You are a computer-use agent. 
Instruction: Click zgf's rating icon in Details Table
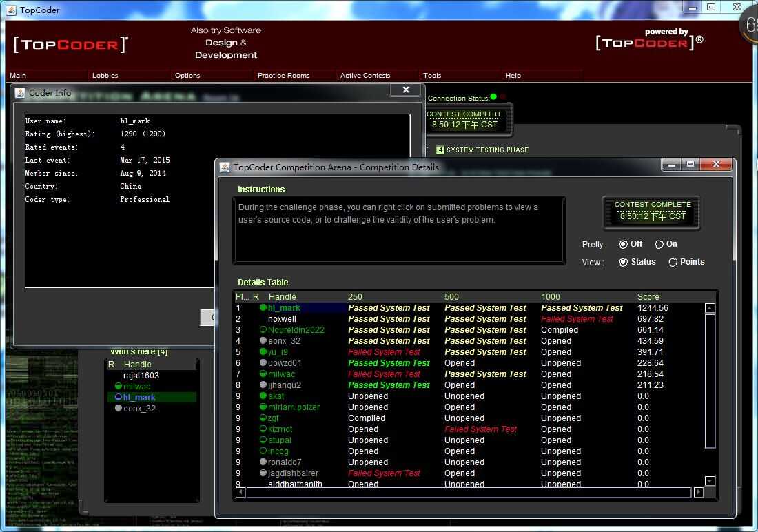click(263, 418)
